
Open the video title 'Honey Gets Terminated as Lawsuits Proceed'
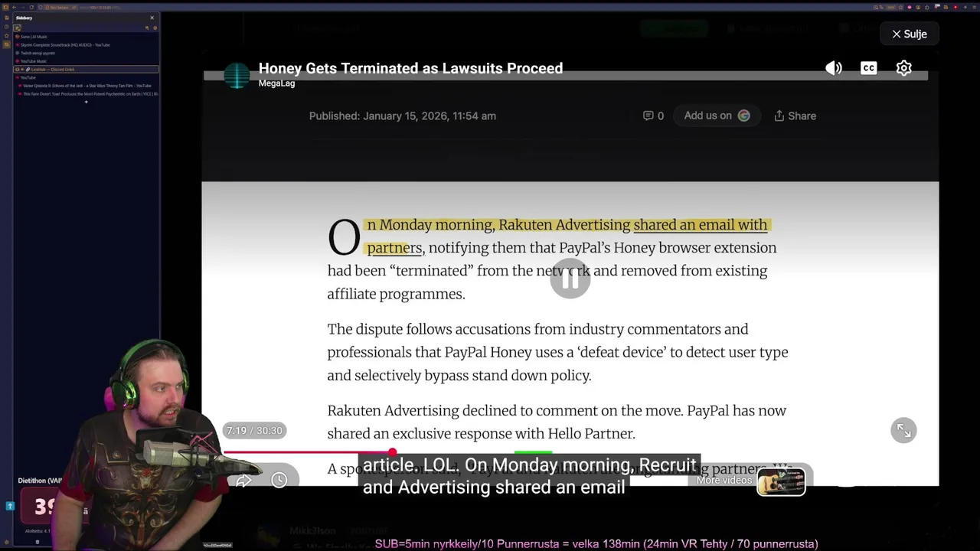[410, 68]
